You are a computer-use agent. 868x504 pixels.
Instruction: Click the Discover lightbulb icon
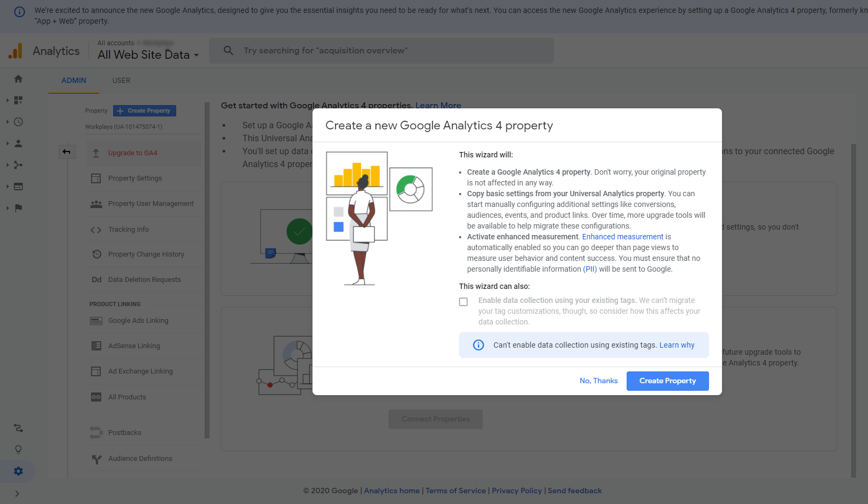point(18,450)
